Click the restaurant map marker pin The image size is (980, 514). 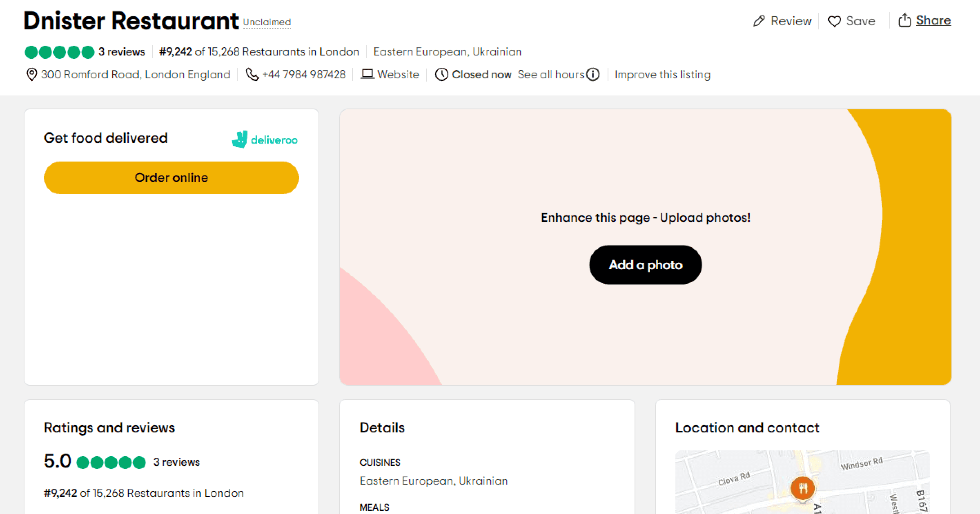point(803,488)
